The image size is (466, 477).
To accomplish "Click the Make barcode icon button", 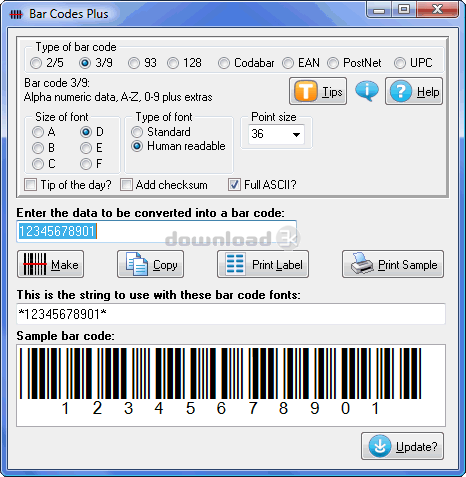I will click(35, 264).
